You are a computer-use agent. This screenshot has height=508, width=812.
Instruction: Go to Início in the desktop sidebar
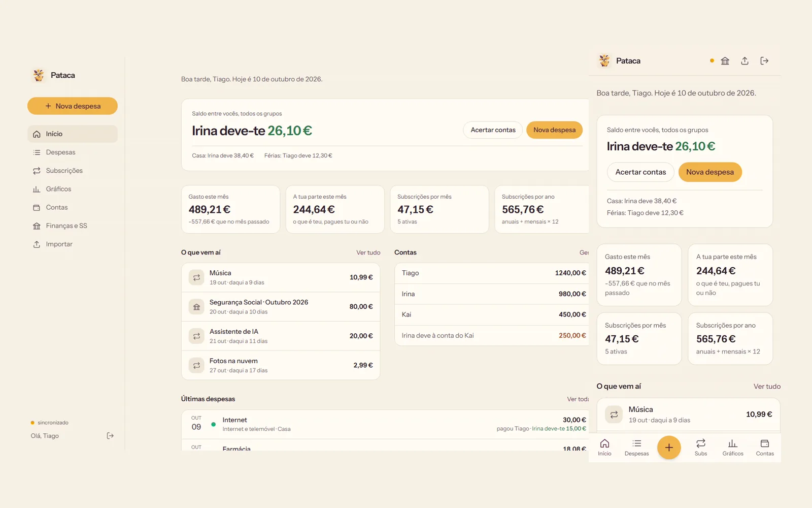pos(73,134)
